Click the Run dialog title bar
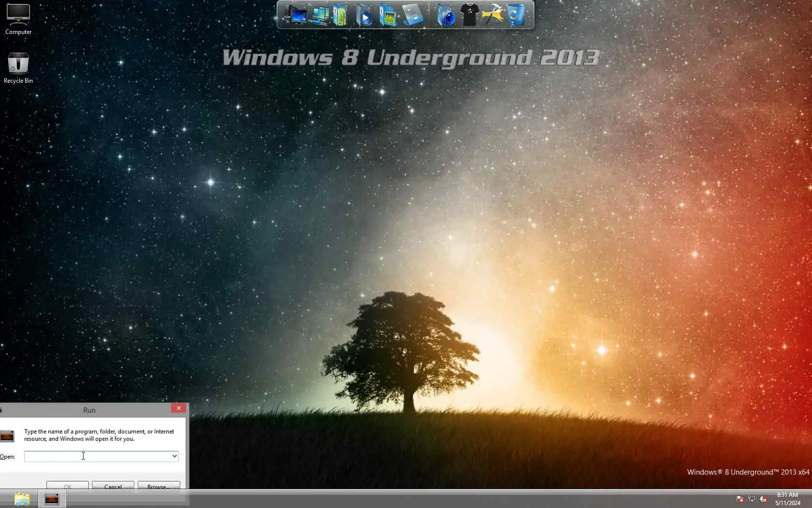 [x=89, y=410]
